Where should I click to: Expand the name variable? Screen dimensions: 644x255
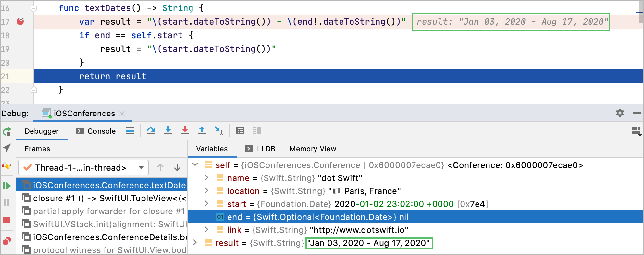206,177
